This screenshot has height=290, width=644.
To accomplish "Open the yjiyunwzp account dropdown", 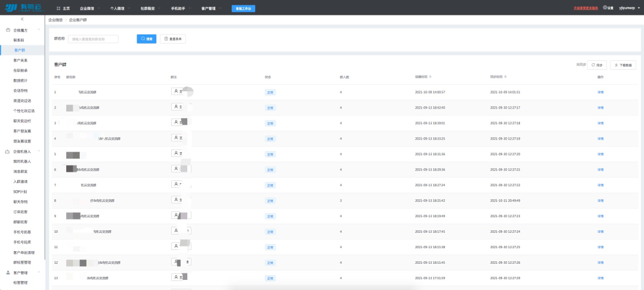I will coord(628,8).
